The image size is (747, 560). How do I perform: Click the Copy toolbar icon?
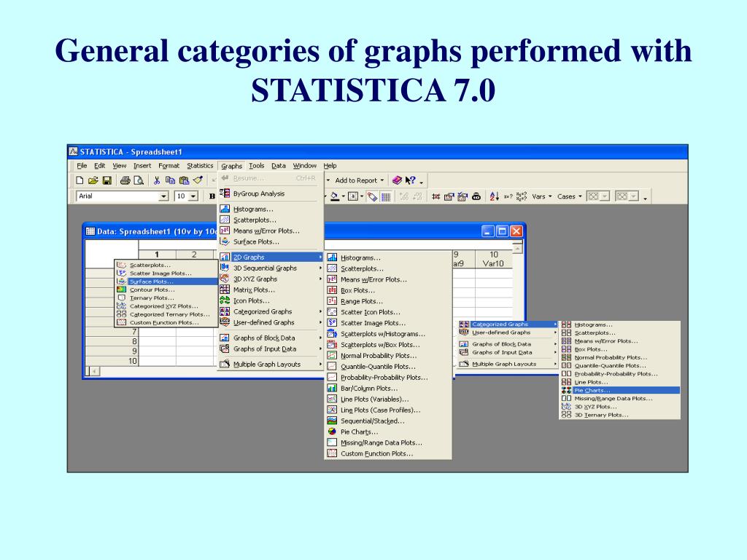pyautogui.click(x=170, y=181)
